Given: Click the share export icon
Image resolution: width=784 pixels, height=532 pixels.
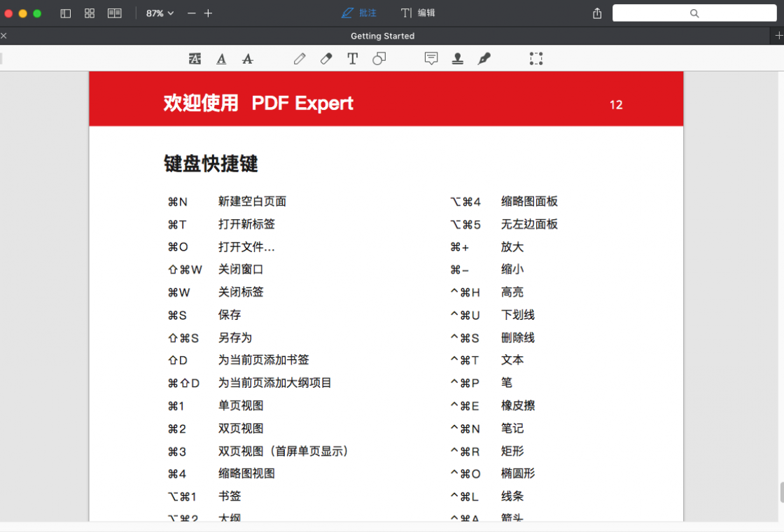Looking at the screenshot, I should (597, 13).
